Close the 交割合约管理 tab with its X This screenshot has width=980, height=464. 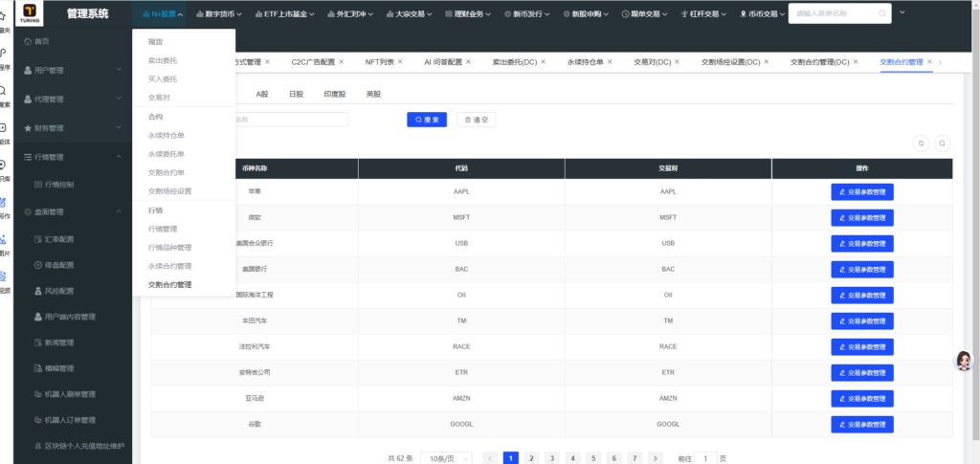click(929, 62)
